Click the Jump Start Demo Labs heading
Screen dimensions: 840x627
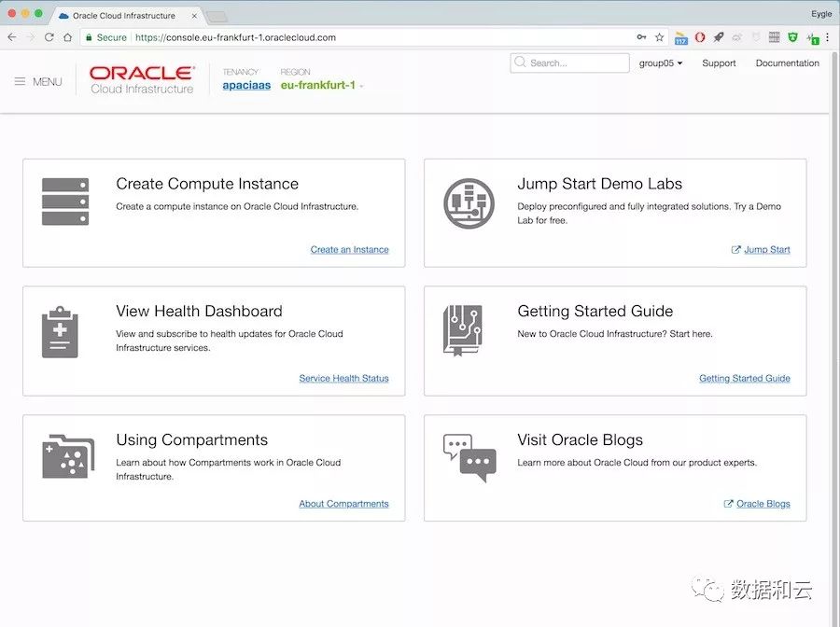599,184
